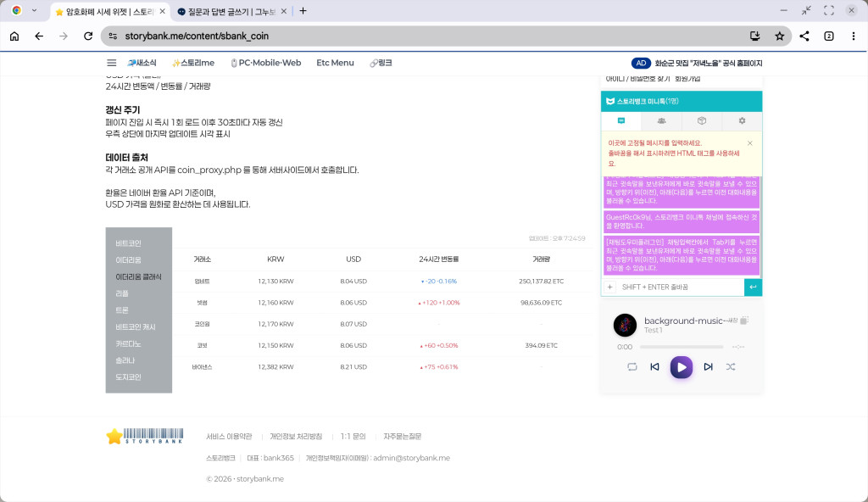Open the Chrome tab search dropdown

click(34, 10)
